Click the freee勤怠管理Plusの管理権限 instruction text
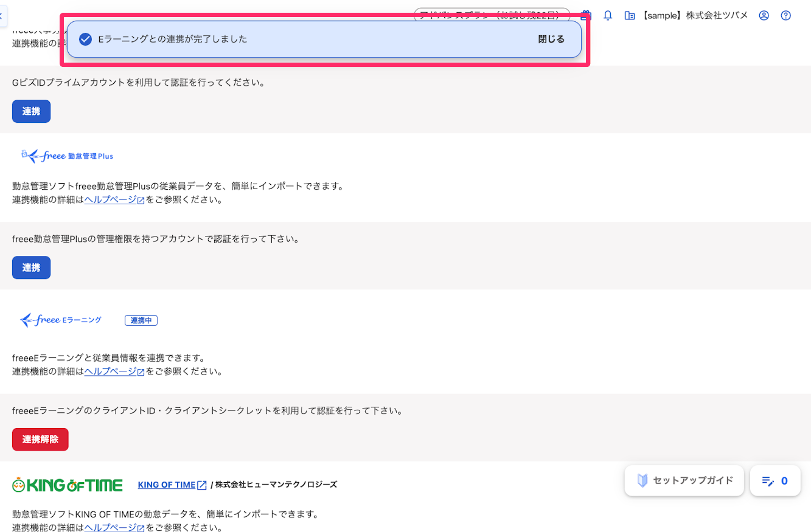811x532 pixels. coord(156,239)
